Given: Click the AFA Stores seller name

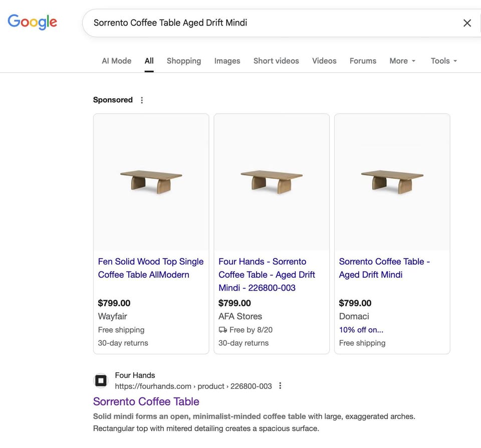Looking at the screenshot, I should pyautogui.click(x=240, y=316).
